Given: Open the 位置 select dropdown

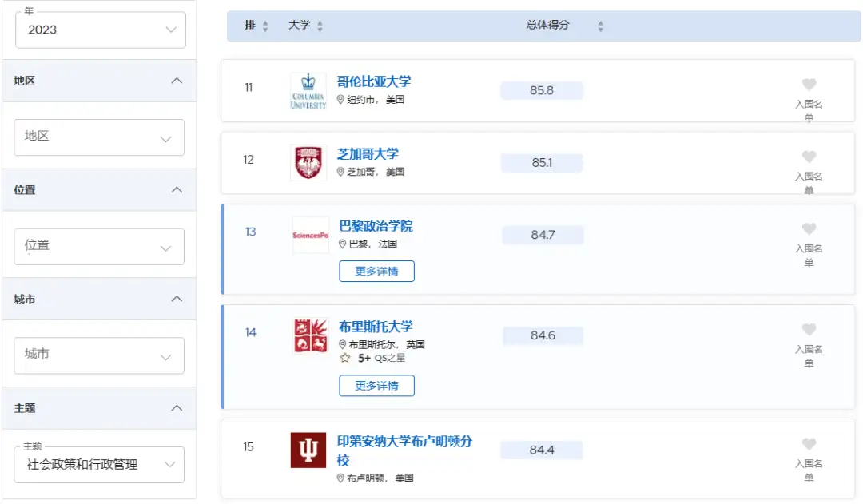Looking at the screenshot, I should coord(99,246).
